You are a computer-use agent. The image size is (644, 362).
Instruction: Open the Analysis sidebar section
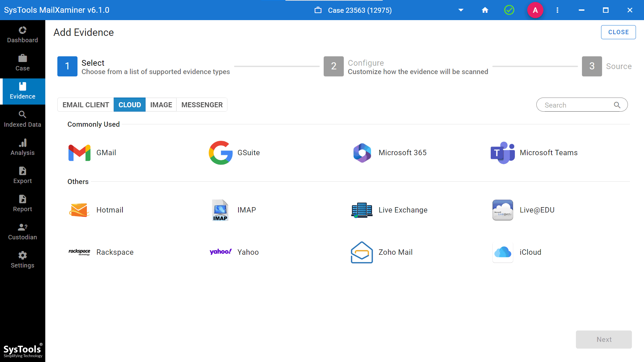tap(22, 147)
